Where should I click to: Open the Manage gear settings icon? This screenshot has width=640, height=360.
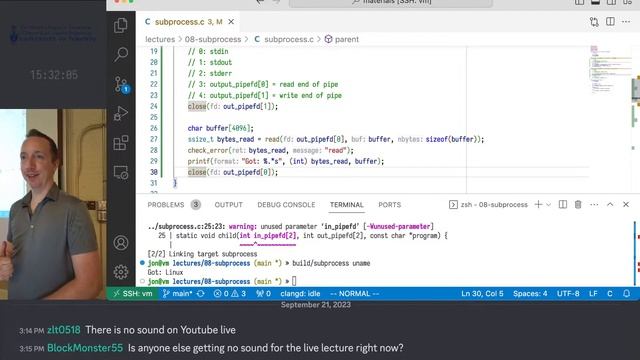coord(121,272)
